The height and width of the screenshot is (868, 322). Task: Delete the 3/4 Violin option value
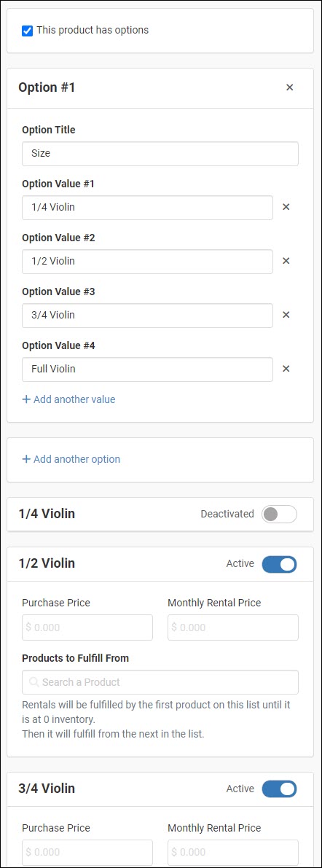[x=286, y=314]
